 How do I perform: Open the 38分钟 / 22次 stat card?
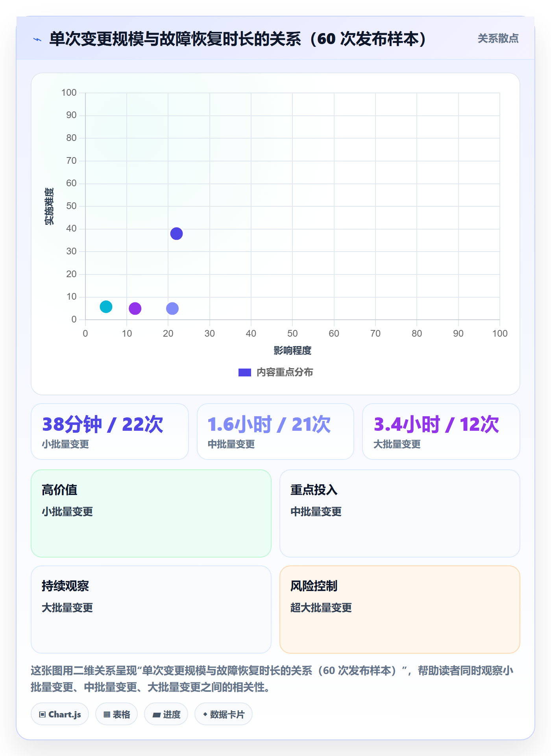[110, 432]
